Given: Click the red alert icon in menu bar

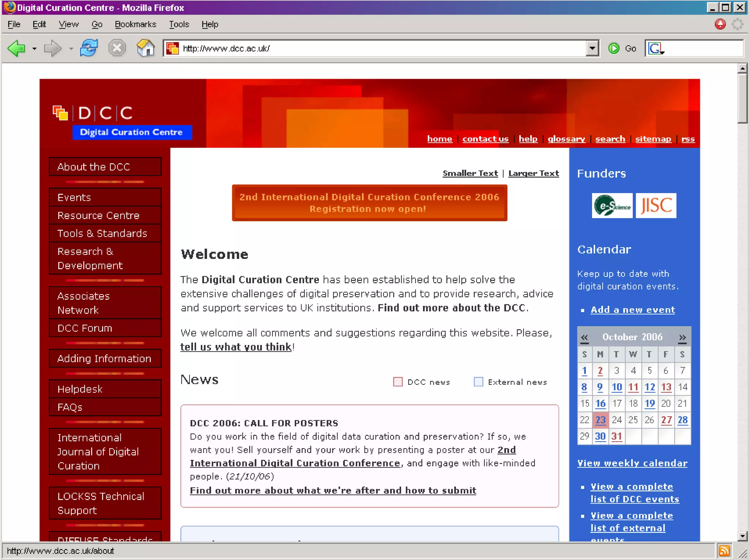Looking at the screenshot, I should coord(720,25).
